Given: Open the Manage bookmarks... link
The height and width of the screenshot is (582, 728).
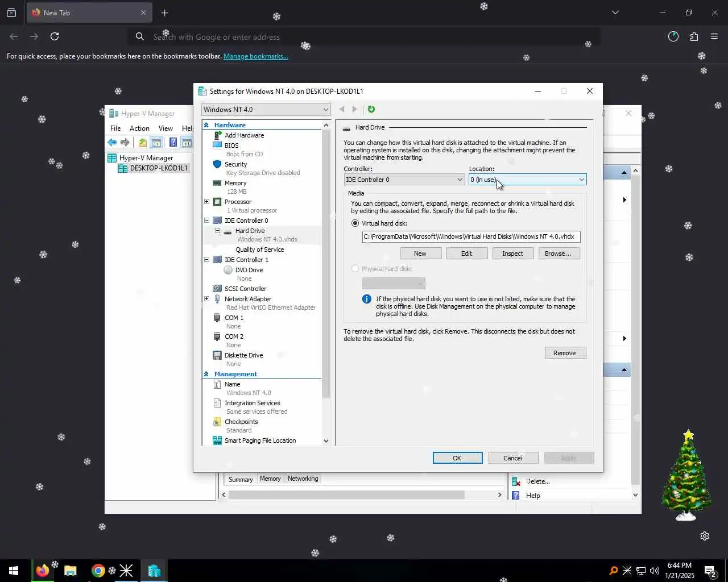Looking at the screenshot, I should (255, 56).
